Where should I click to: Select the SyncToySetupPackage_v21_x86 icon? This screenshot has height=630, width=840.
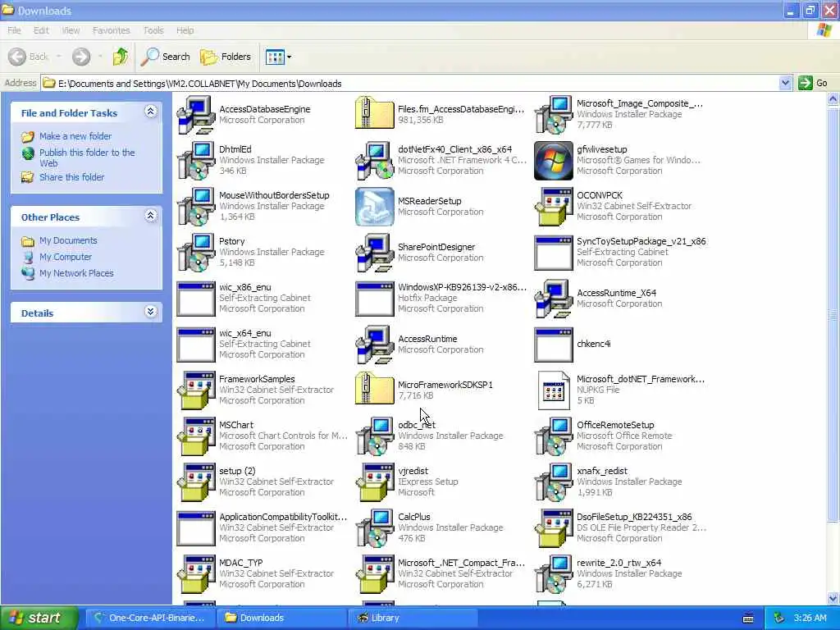554,253
